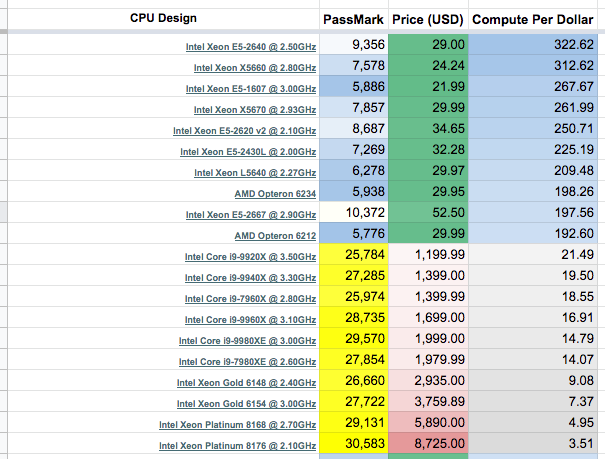Select the PassMark cell 7,578
The height and width of the screenshot is (459, 605).
(354, 66)
